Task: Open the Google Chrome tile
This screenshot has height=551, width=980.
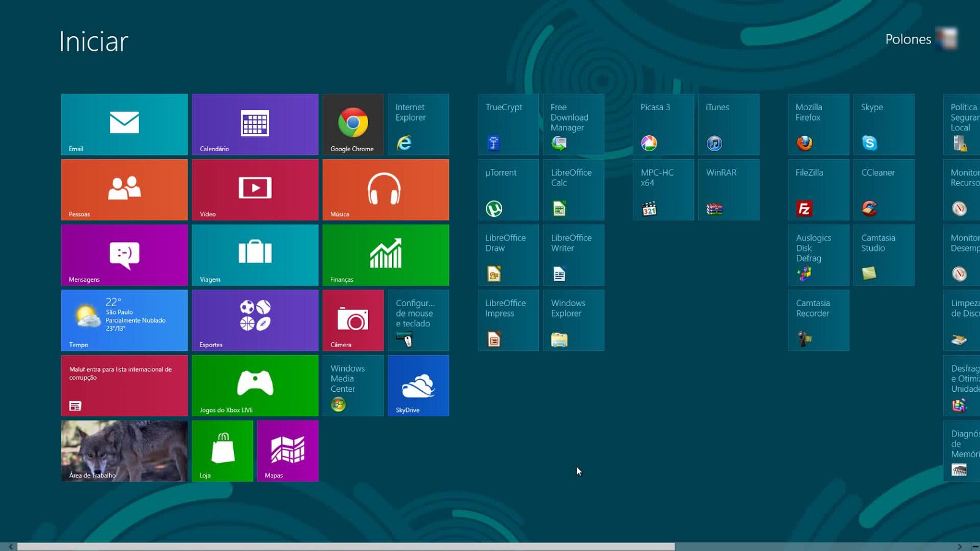Action: pyautogui.click(x=353, y=124)
